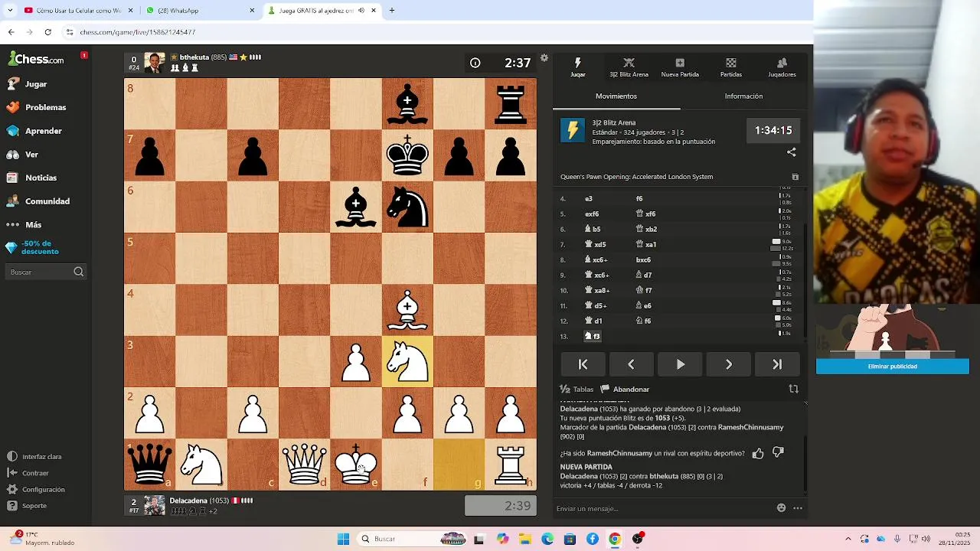980x551 pixels.
Task: Click the -50% de descuento diamond offer
Action: (x=32, y=247)
